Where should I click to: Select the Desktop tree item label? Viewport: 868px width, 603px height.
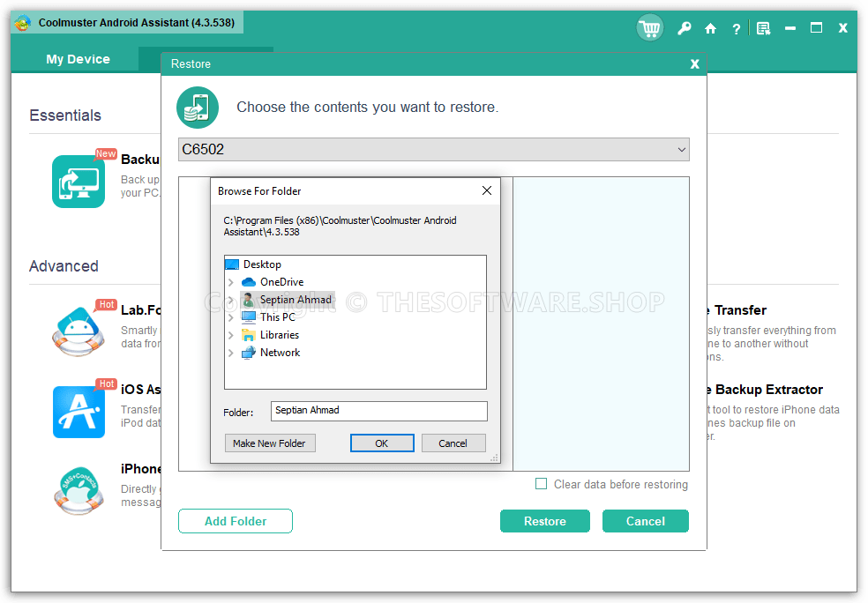point(262,264)
